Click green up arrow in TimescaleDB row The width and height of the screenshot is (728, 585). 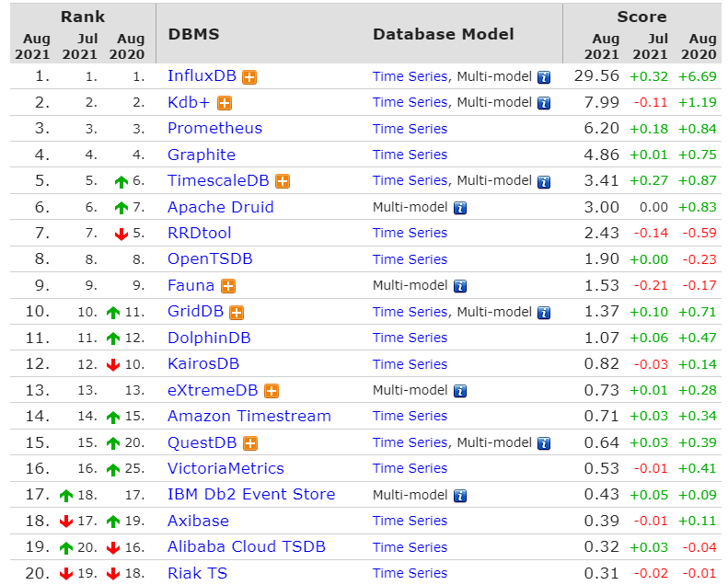tap(121, 182)
